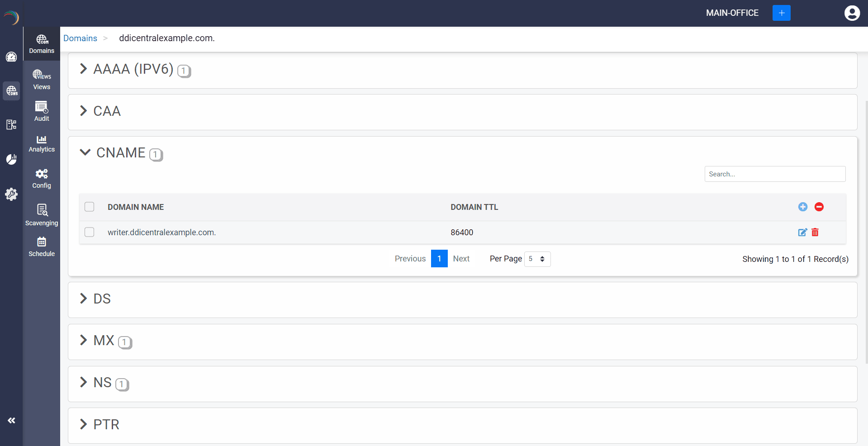The image size is (868, 446).
Task: Toggle the select-all checkbox in CNAME header
Action: [90, 207]
